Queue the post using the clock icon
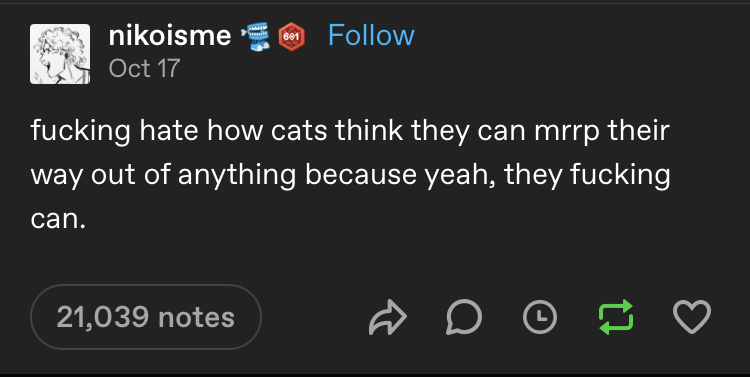This screenshot has height=377, width=750. 540,317
